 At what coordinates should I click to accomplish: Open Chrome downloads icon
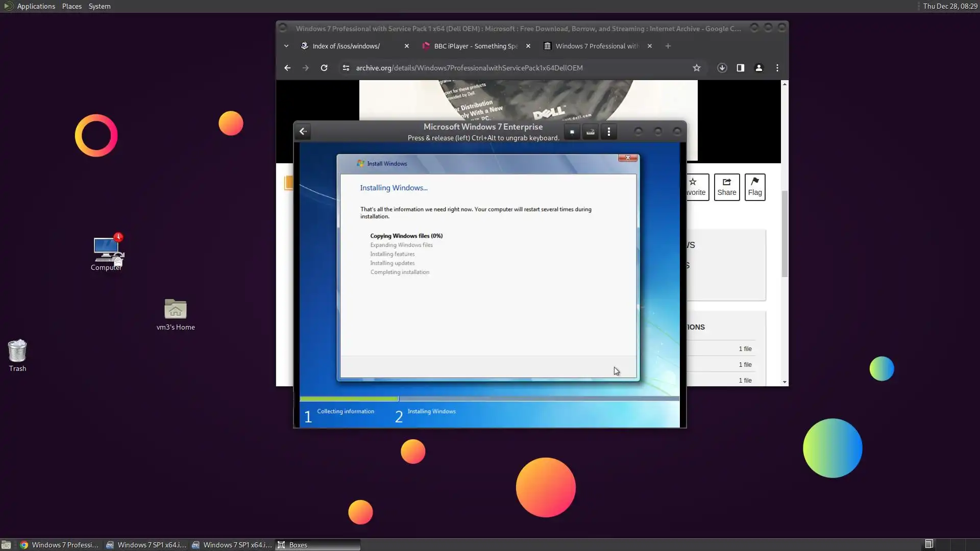722,68
